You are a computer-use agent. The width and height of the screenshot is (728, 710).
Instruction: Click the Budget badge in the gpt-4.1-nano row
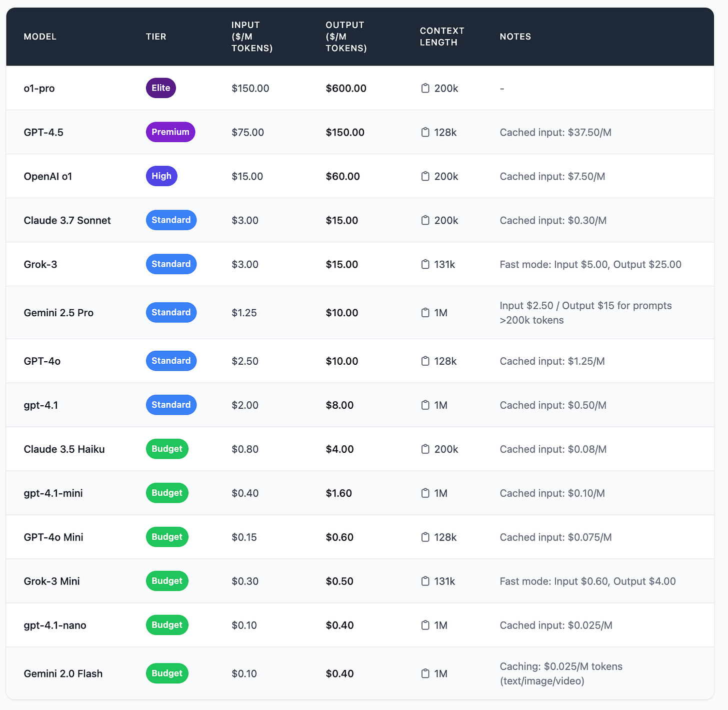tap(167, 625)
